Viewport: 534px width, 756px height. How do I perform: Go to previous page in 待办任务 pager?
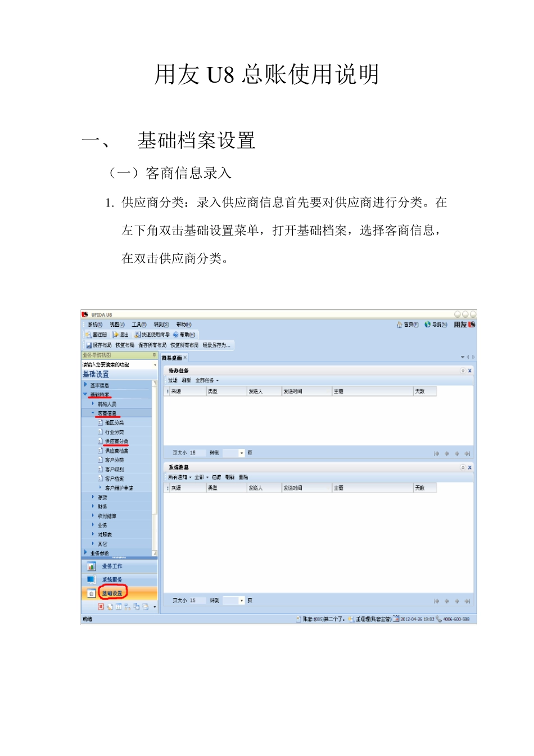click(447, 453)
